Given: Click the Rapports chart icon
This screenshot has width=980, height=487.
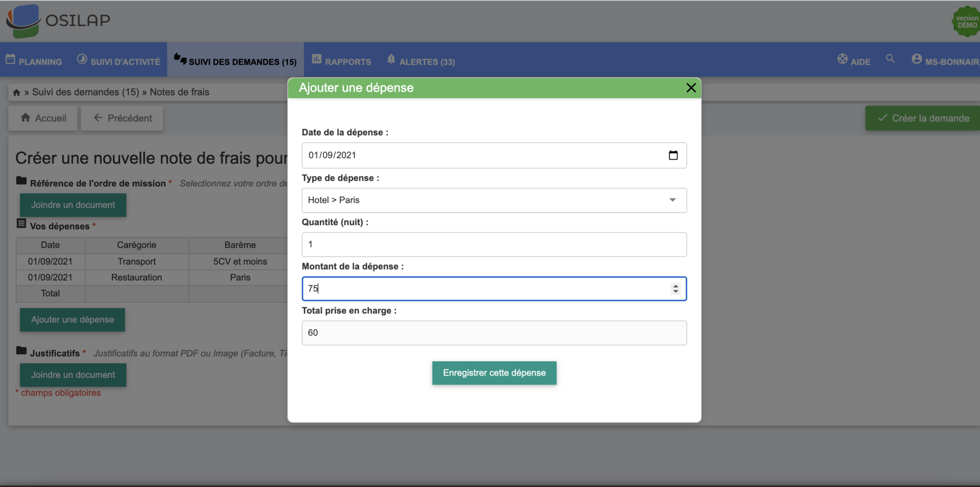Looking at the screenshot, I should click(x=317, y=59).
